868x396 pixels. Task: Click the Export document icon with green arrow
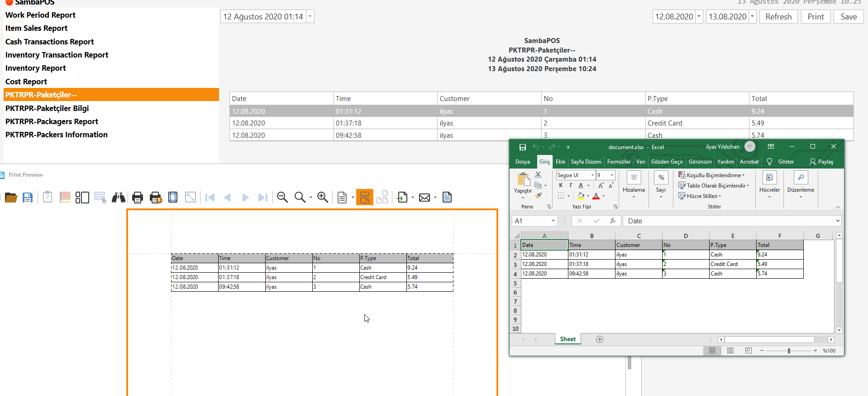pyautogui.click(x=402, y=198)
